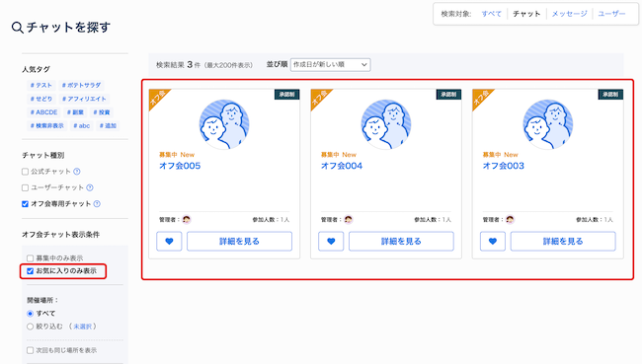
Task: Filter by the #アフィリエイト tag
Action: pos(84,99)
